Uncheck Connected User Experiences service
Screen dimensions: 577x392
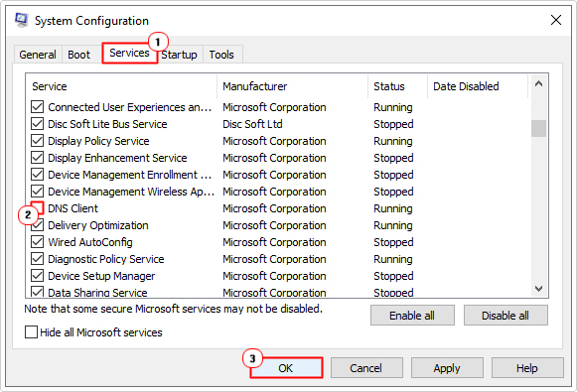pyautogui.click(x=37, y=107)
